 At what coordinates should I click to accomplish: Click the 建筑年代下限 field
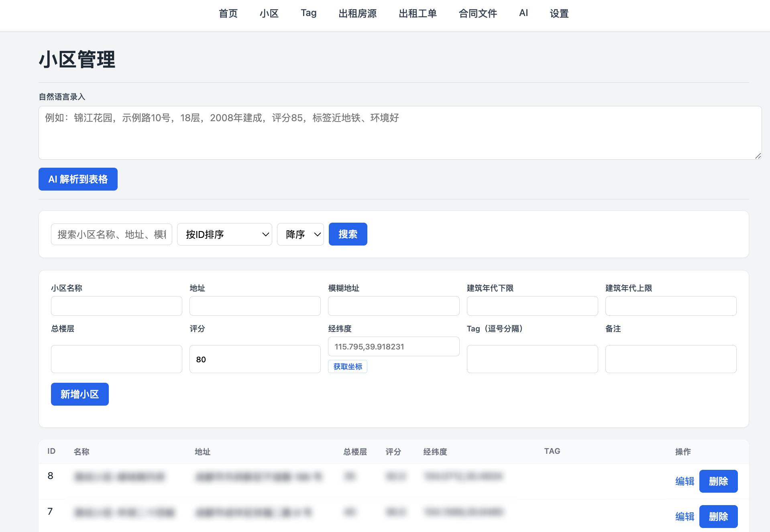(x=532, y=306)
